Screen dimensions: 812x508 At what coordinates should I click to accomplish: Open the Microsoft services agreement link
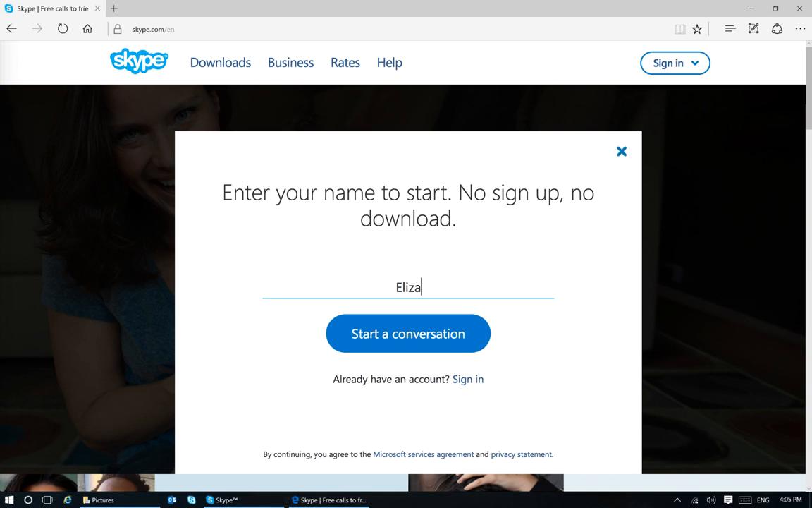(x=423, y=454)
